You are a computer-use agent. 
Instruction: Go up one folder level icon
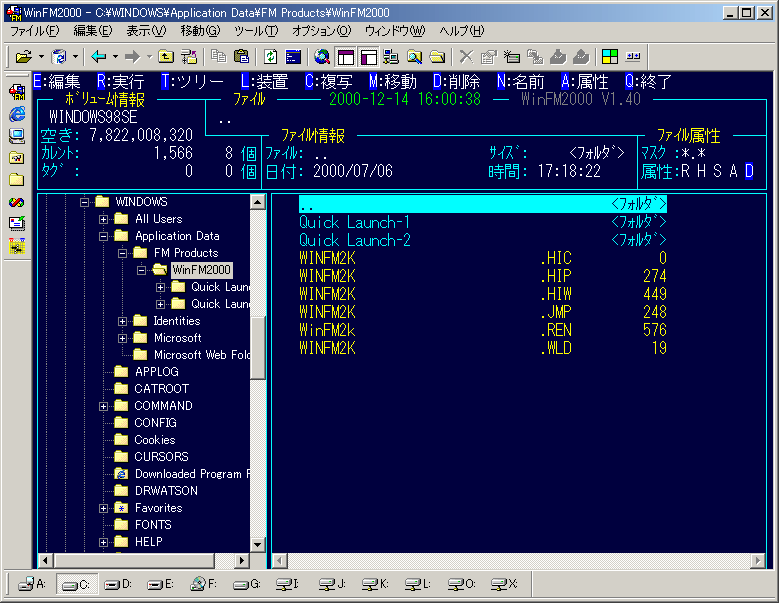(166, 57)
